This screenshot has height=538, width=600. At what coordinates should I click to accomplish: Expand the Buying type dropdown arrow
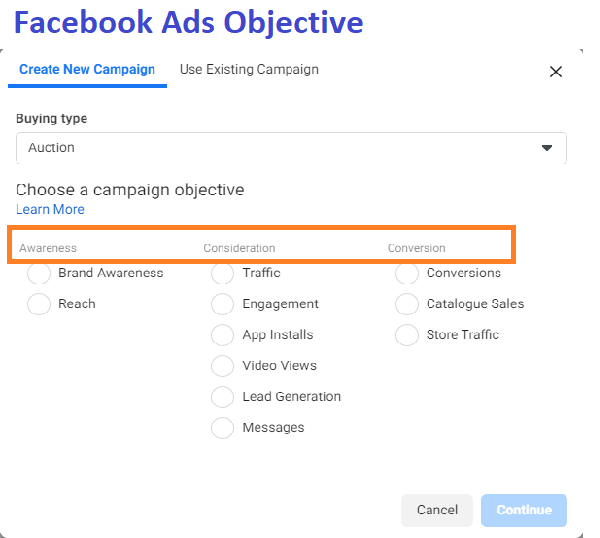coord(546,148)
